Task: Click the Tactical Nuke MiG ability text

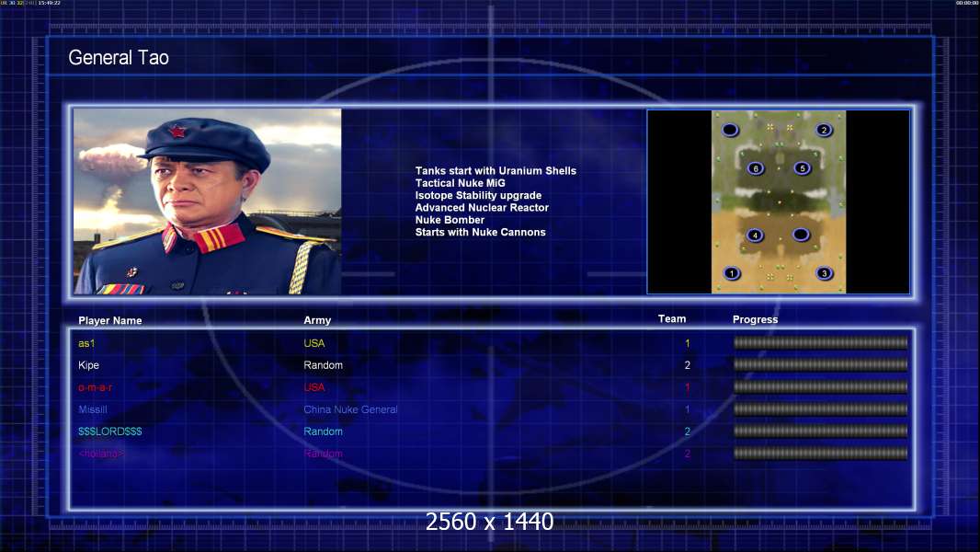Action: click(x=460, y=183)
